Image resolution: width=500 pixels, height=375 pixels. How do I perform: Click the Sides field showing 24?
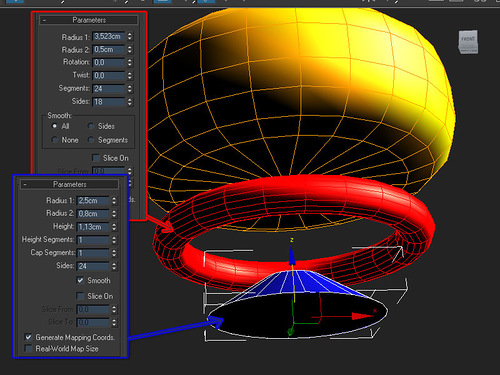[x=93, y=266]
